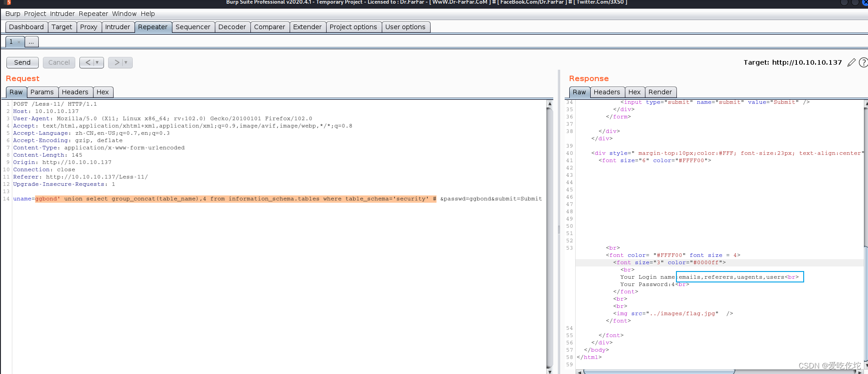Show the request Raw view
The image size is (868, 374).
(16, 92)
